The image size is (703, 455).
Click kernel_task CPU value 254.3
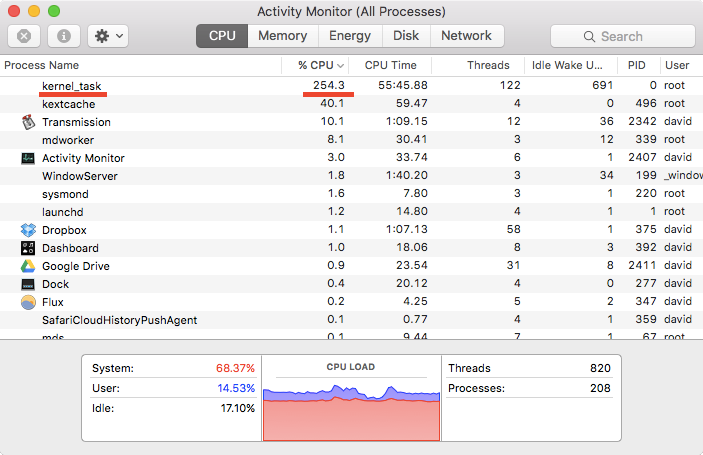pyautogui.click(x=329, y=85)
